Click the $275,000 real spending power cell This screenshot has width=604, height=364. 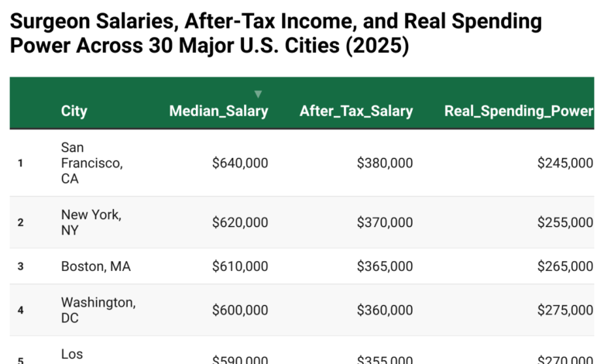click(x=565, y=310)
